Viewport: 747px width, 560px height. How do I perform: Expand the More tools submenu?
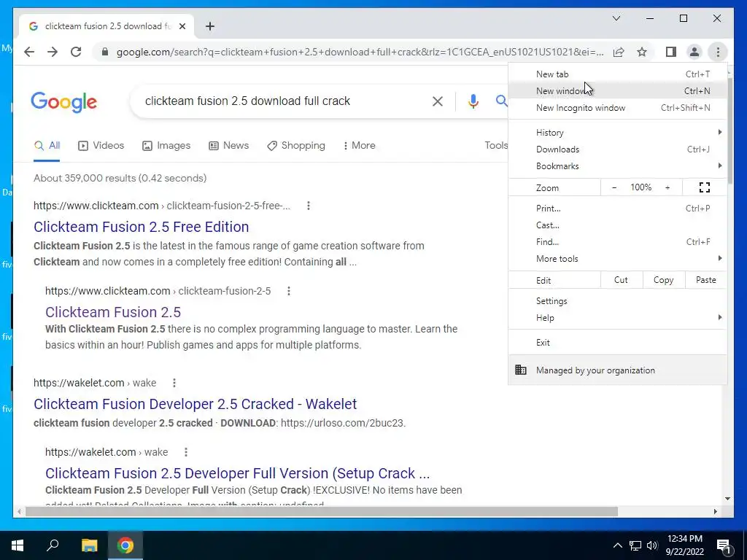coord(617,259)
